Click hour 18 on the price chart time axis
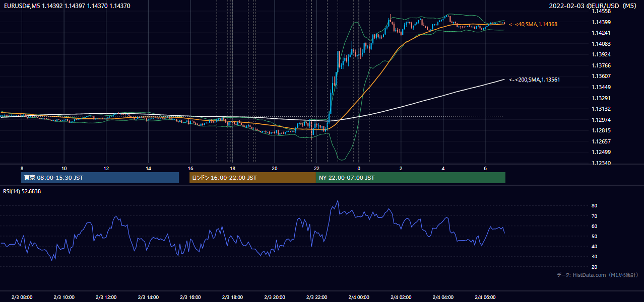Screen dimensions: 644x302 (x=232, y=168)
